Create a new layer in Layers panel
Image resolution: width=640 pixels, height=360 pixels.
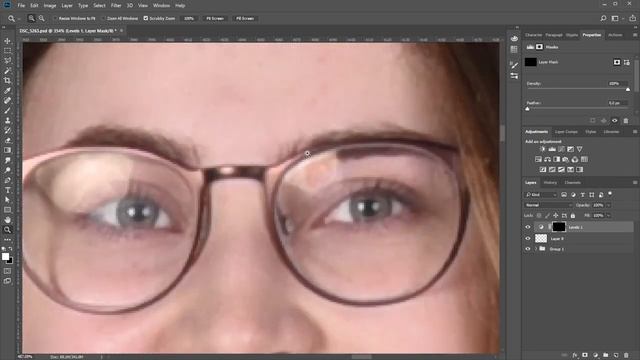[616, 355]
